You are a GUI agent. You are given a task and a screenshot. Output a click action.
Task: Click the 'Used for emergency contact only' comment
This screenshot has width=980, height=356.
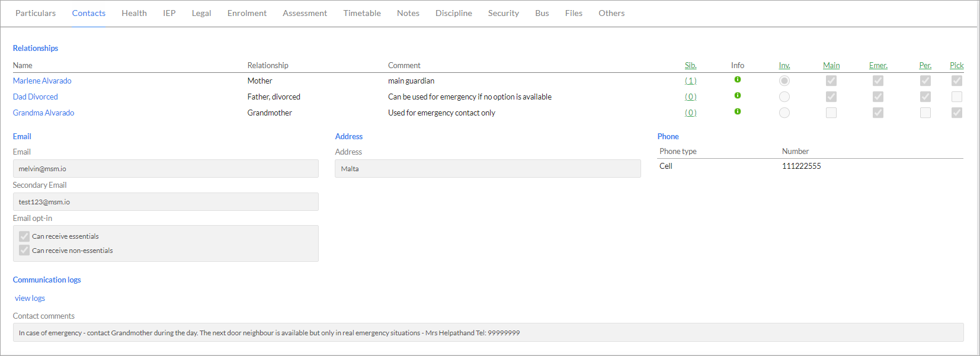(441, 113)
